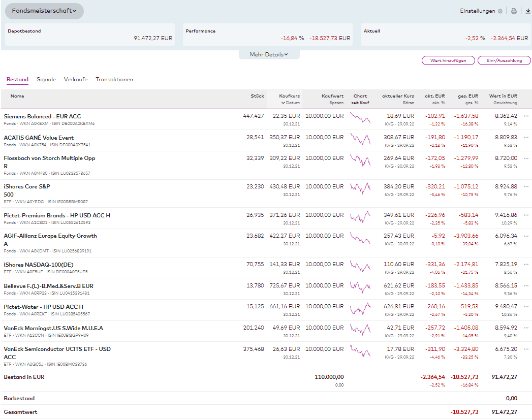The image size is (532, 420).
Task: Expand the Mehr Details section
Action: click(269, 54)
